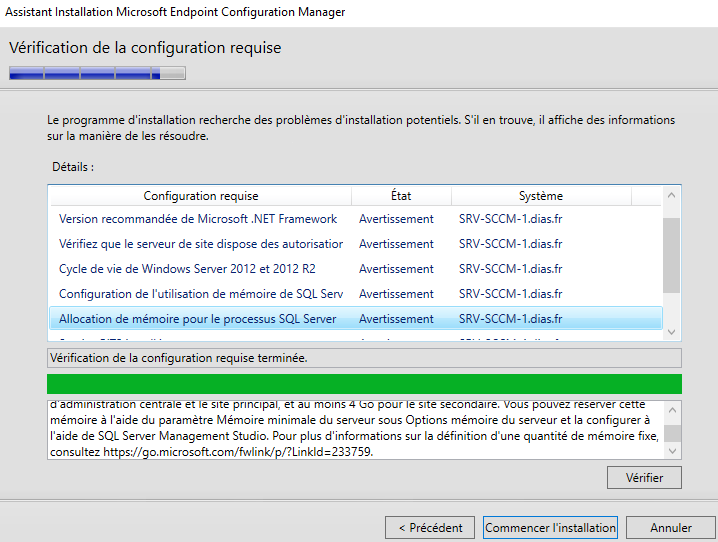Select 'Allocation de mémoire pour le processus' row
Screen dimensions: 718x542
pyautogui.click(x=198, y=319)
